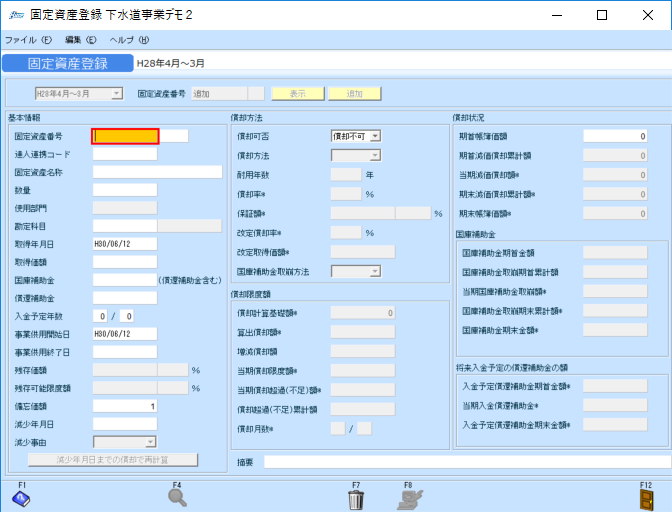
Task: Click 減少年月日までの償却で再計算 button
Action: click(x=113, y=460)
